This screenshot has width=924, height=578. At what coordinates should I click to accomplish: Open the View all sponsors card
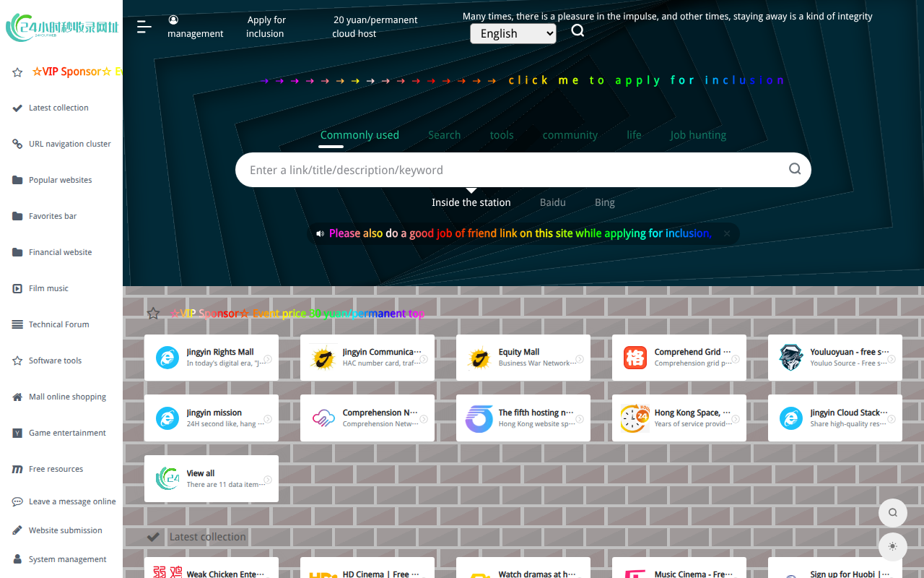(x=211, y=478)
